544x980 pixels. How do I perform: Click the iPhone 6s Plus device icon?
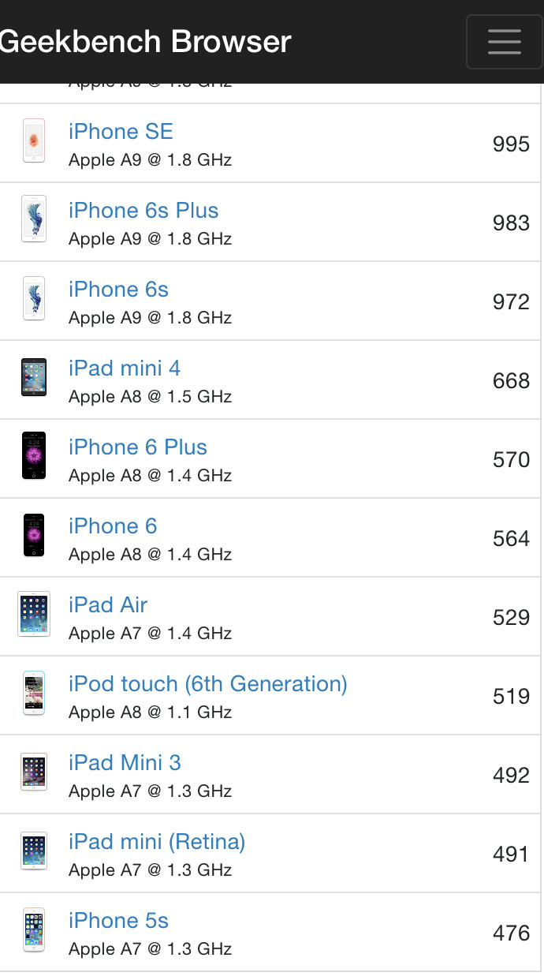34,219
